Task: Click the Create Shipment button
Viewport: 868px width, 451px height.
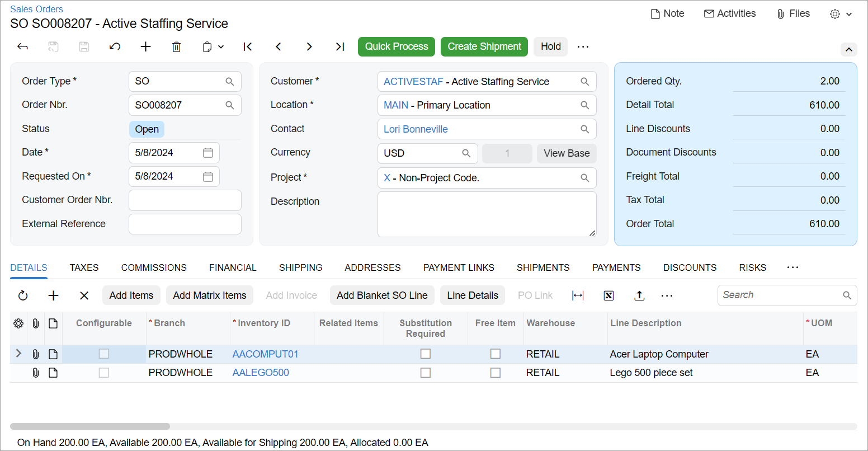Action: click(484, 46)
